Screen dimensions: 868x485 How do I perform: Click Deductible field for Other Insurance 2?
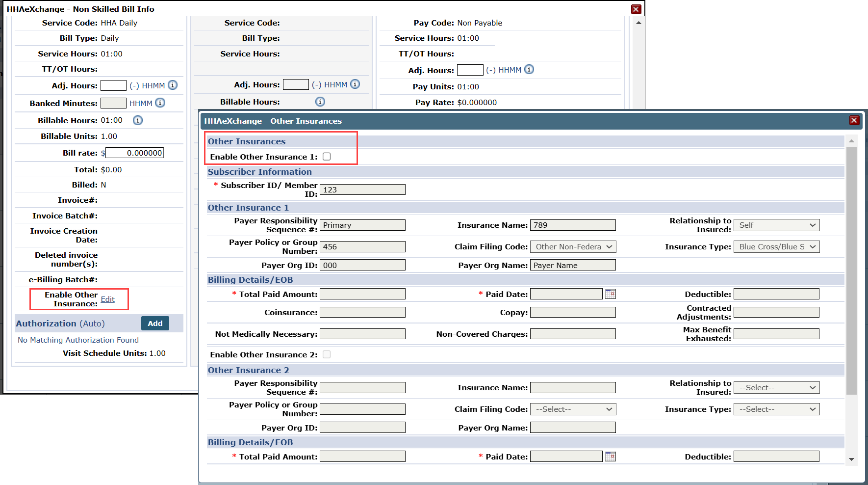(776, 457)
